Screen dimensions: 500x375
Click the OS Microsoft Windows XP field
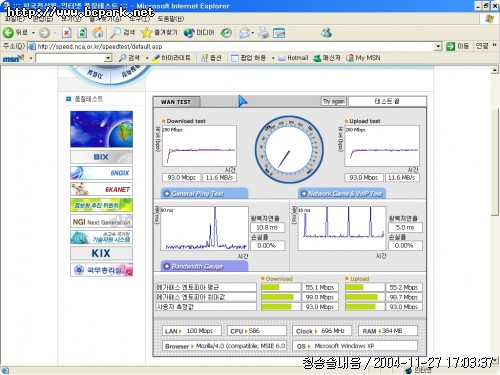(x=355, y=346)
